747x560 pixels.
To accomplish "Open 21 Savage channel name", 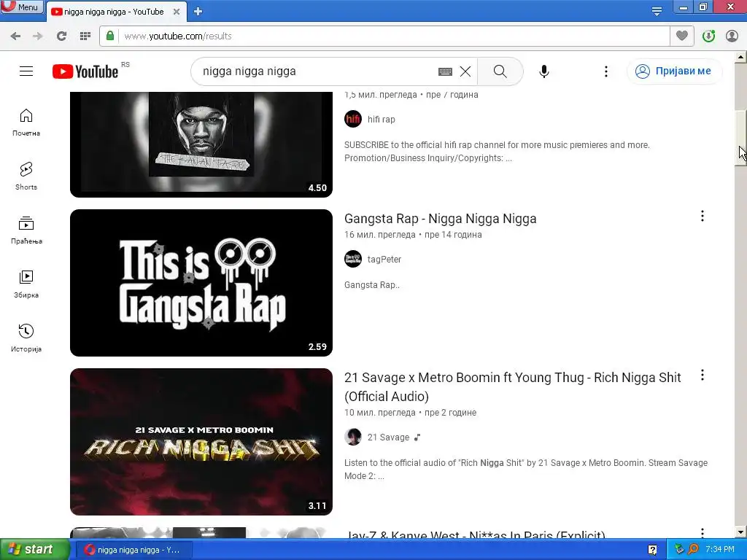I will point(388,437).
